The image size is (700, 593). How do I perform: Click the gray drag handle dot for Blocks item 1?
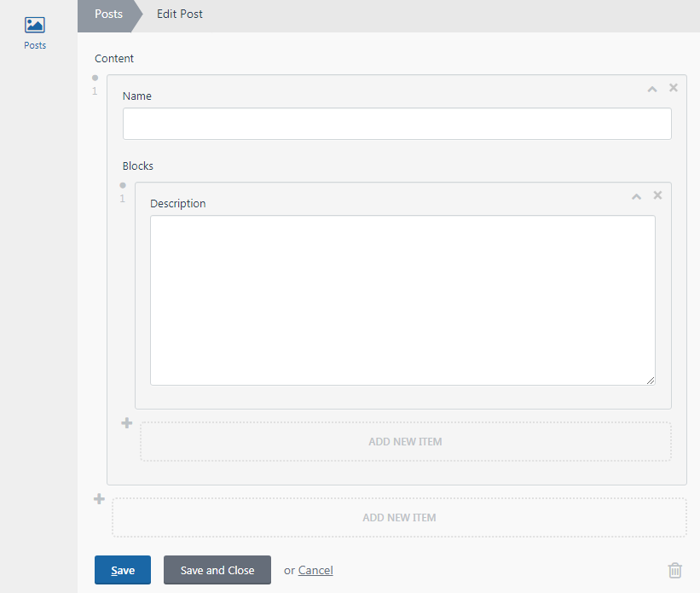point(122,184)
